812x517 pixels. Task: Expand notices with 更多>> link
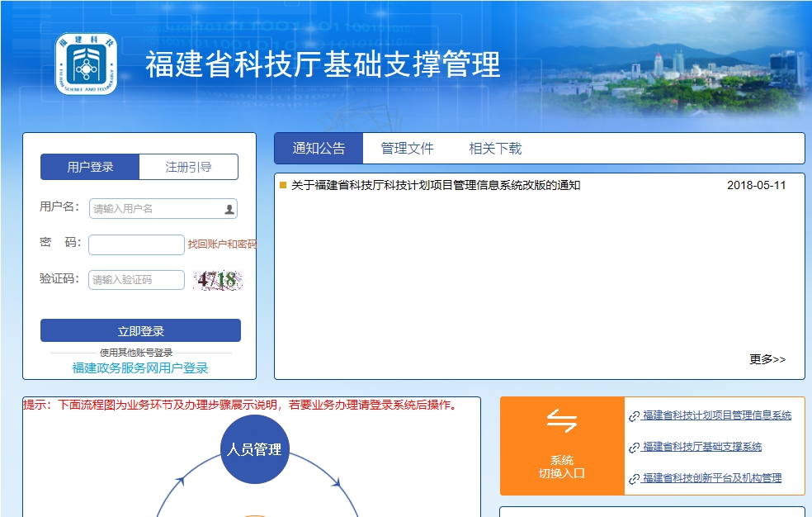767,359
